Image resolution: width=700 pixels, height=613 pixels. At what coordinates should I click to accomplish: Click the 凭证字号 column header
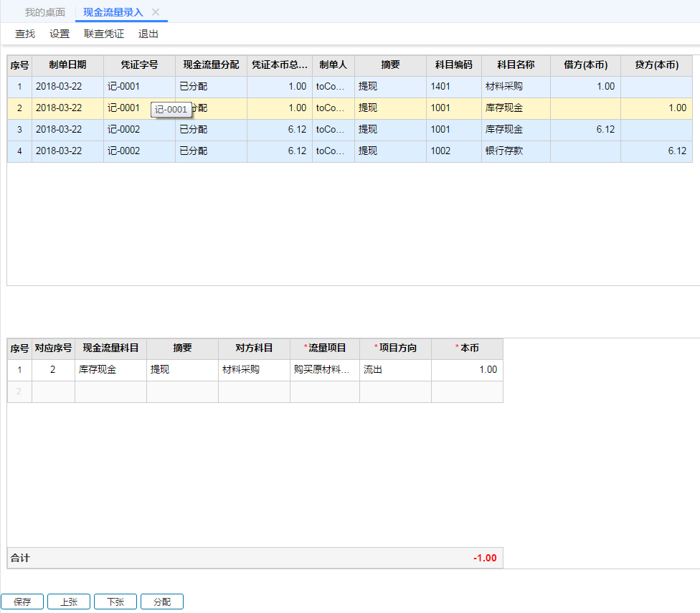click(x=139, y=65)
